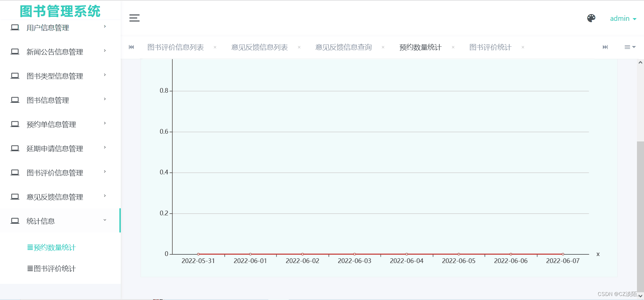Screen dimensions: 644x300
Task: Open 用户信息管理 sidebar menu
Action: (60, 28)
